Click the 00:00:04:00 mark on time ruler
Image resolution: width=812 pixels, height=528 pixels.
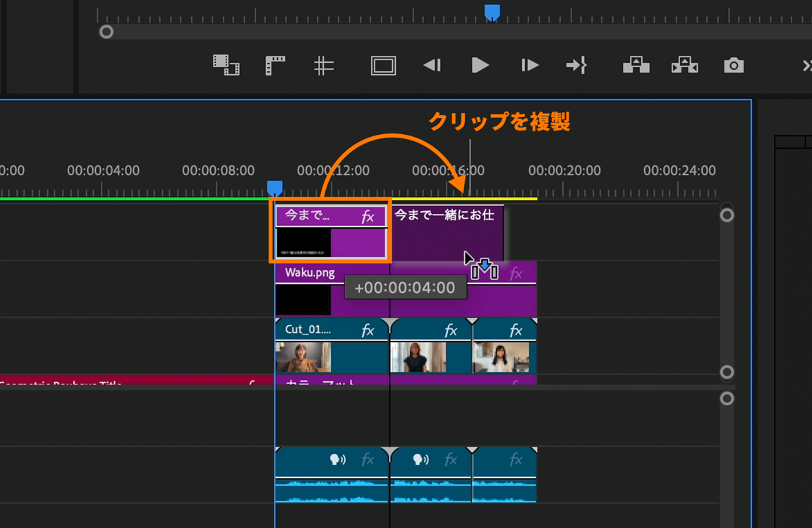(103, 171)
